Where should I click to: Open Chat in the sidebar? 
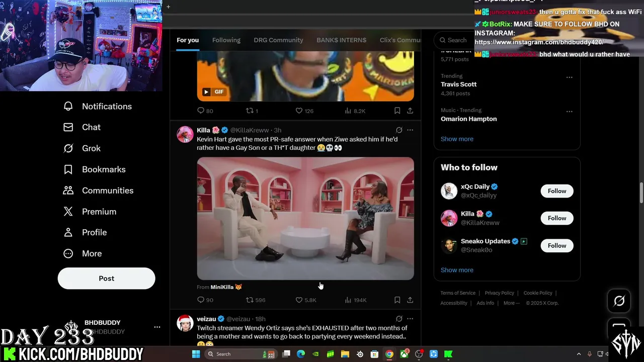82,127
